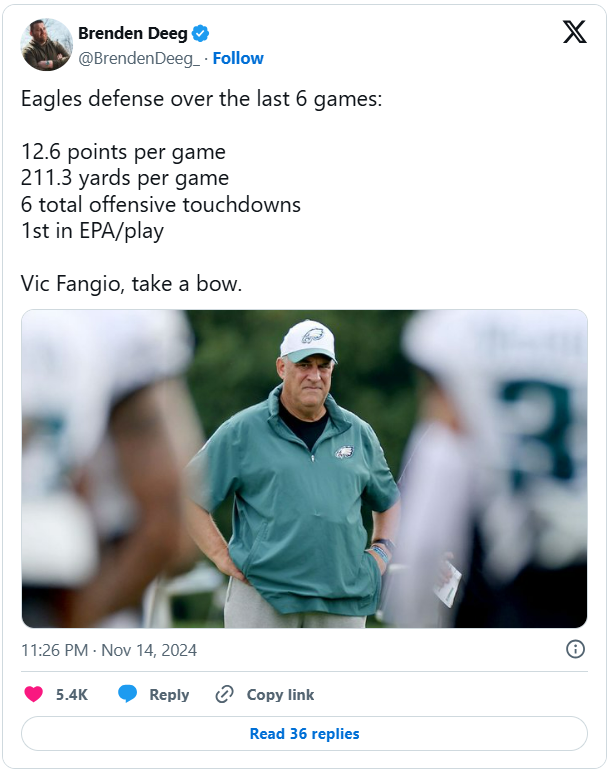Open Brenden Deeg's profile avatar
This screenshot has width=610, height=774.
(x=46, y=45)
